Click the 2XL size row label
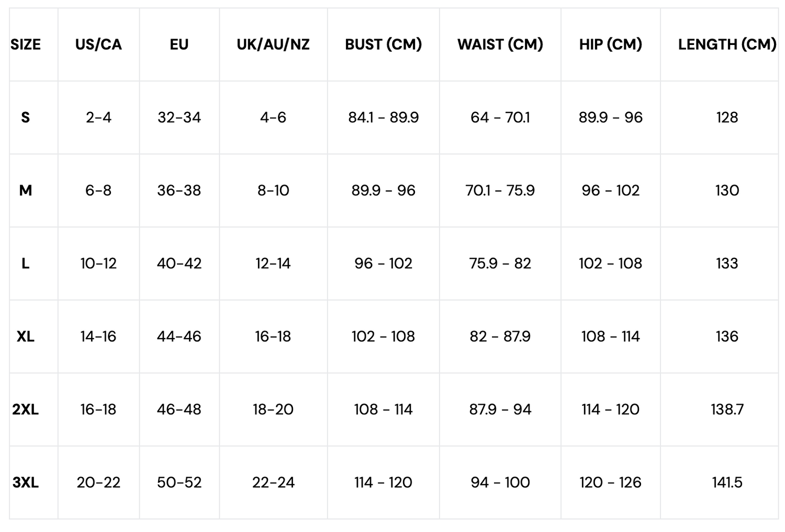785x532 pixels. tap(26, 409)
